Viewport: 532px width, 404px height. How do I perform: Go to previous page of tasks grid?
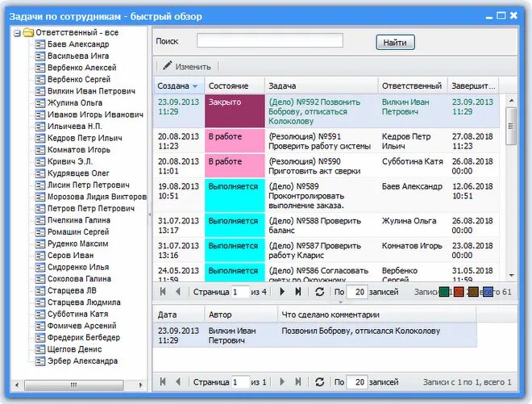tap(178, 292)
